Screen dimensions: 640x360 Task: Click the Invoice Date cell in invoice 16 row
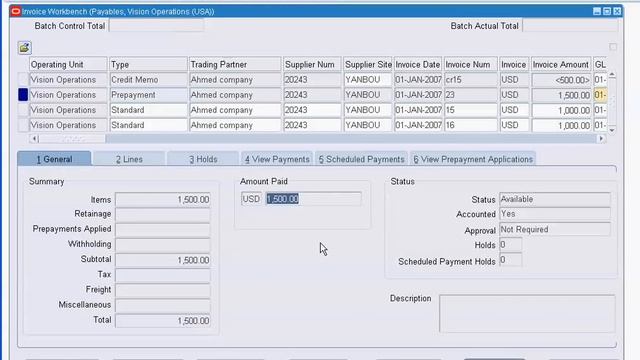point(418,125)
